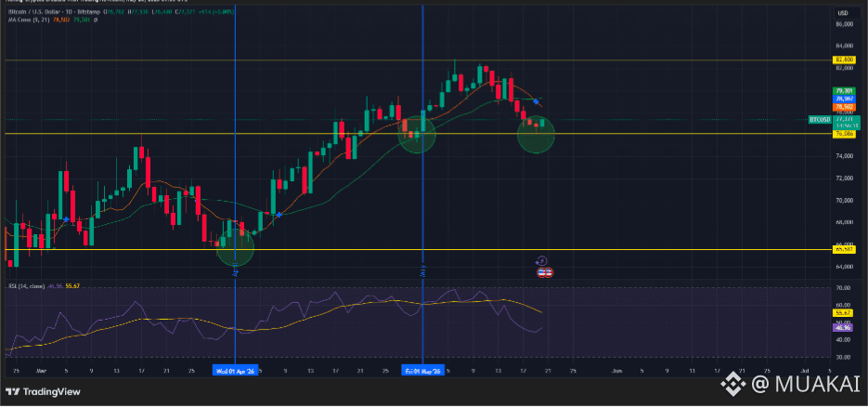Click the Jul label on time axis

(x=806, y=370)
